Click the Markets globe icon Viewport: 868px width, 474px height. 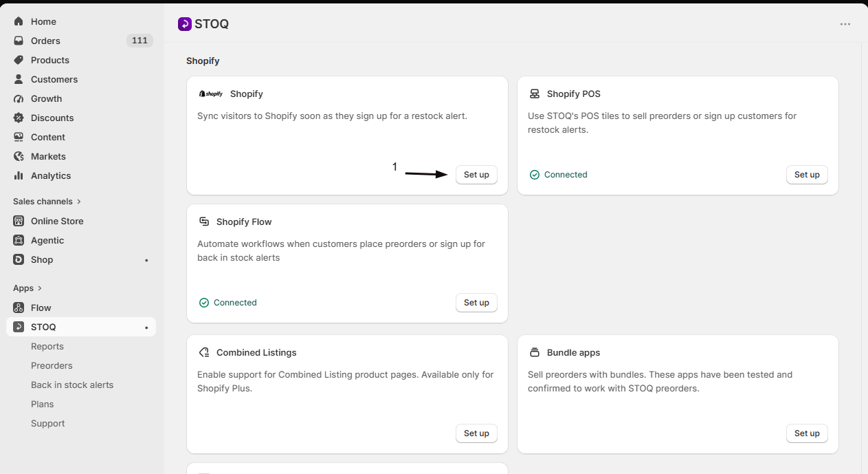(19, 156)
